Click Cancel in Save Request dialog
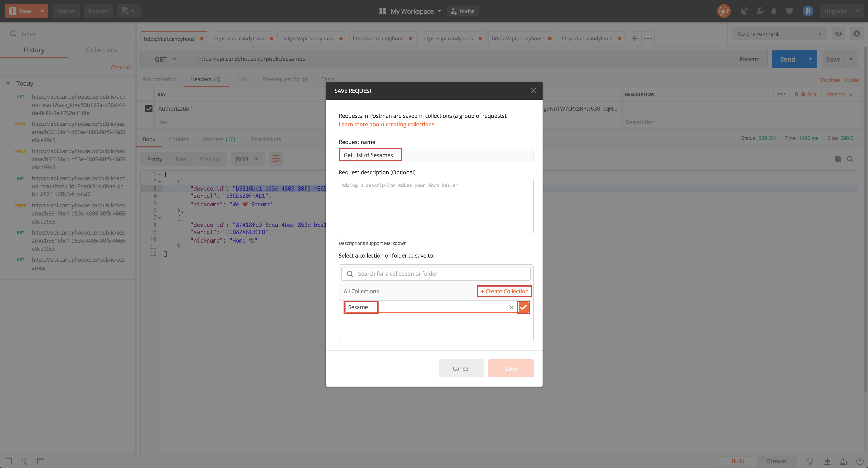868x468 pixels. click(x=461, y=368)
